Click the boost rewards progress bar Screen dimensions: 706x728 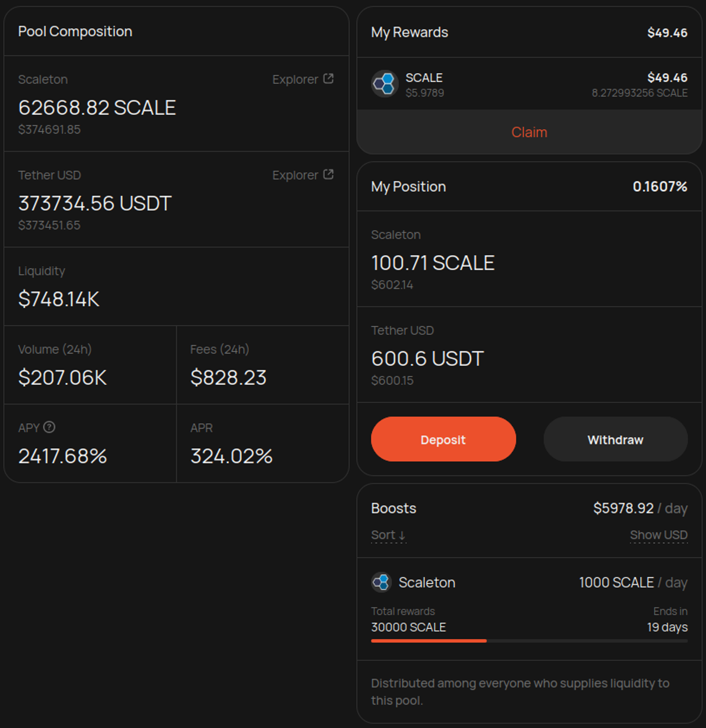529,641
